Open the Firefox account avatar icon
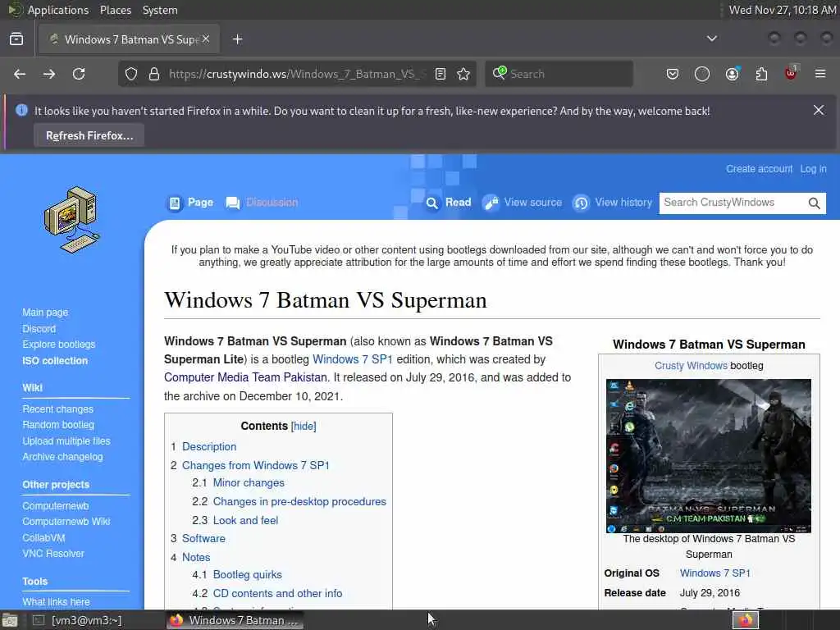The width and height of the screenshot is (840, 630). pos(732,74)
